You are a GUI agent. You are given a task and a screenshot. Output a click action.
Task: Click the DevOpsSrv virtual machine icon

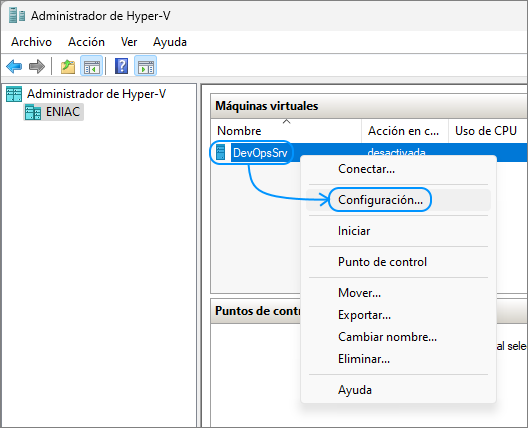click(x=220, y=152)
